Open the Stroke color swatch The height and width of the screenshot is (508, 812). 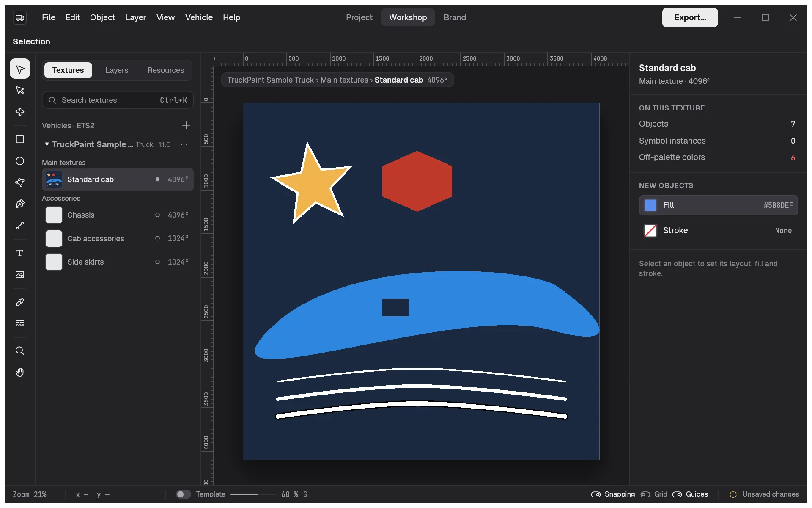click(650, 231)
